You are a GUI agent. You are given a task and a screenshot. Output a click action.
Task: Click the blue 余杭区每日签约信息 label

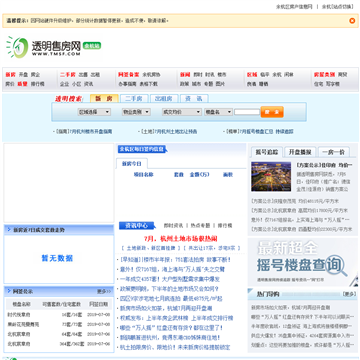[x=142, y=149]
